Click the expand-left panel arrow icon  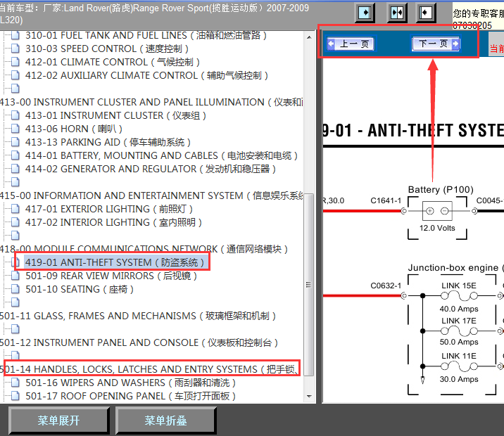coord(426,13)
